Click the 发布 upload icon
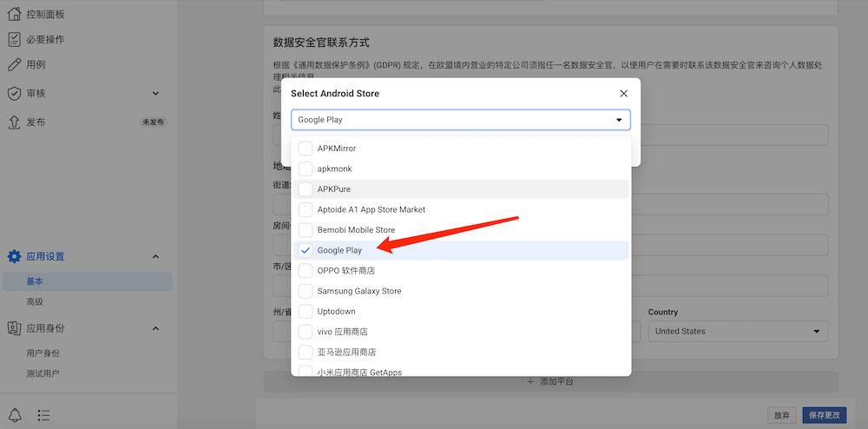 coord(14,122)
